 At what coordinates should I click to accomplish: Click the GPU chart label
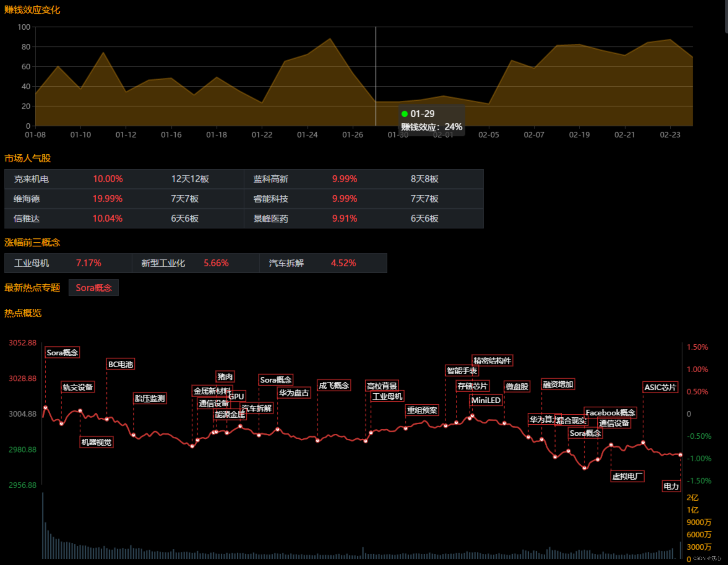pos(236,396)
